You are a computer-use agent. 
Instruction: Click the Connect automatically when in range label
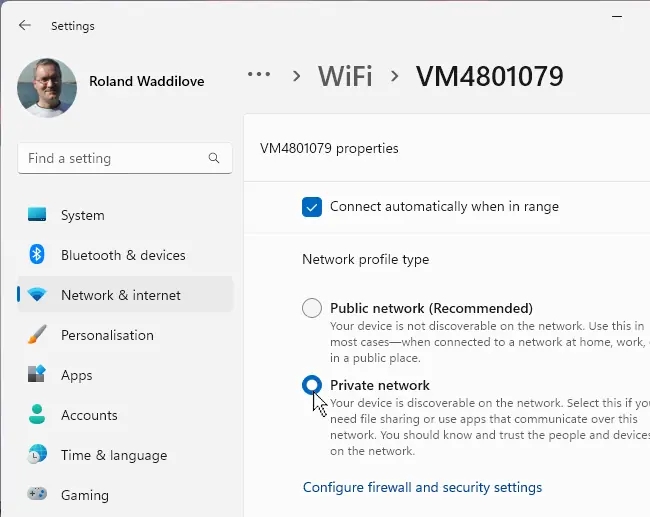(x=444, y=206)
